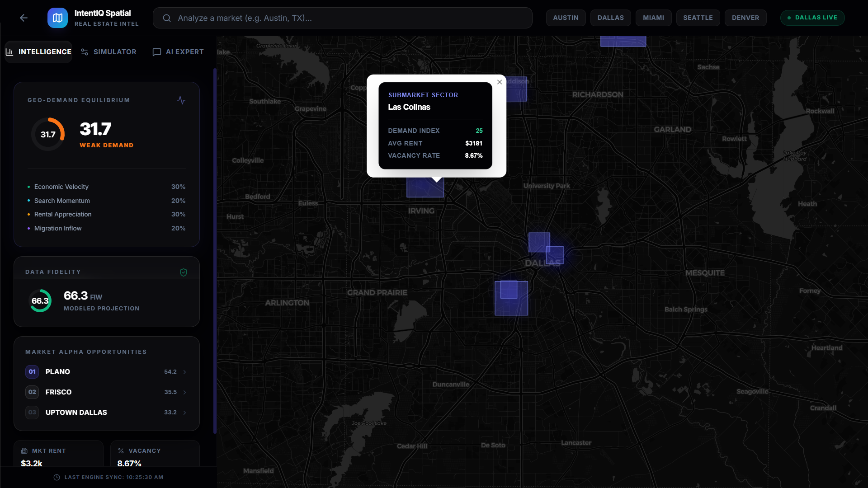Image resolution: width=868 pixels, height=488 pixels.
Task: Open the AI Expert tab
Action: click(x=179, y=52)
